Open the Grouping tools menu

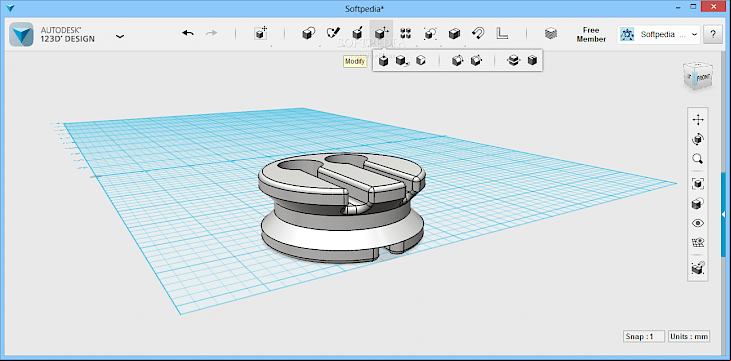[430, 33]
